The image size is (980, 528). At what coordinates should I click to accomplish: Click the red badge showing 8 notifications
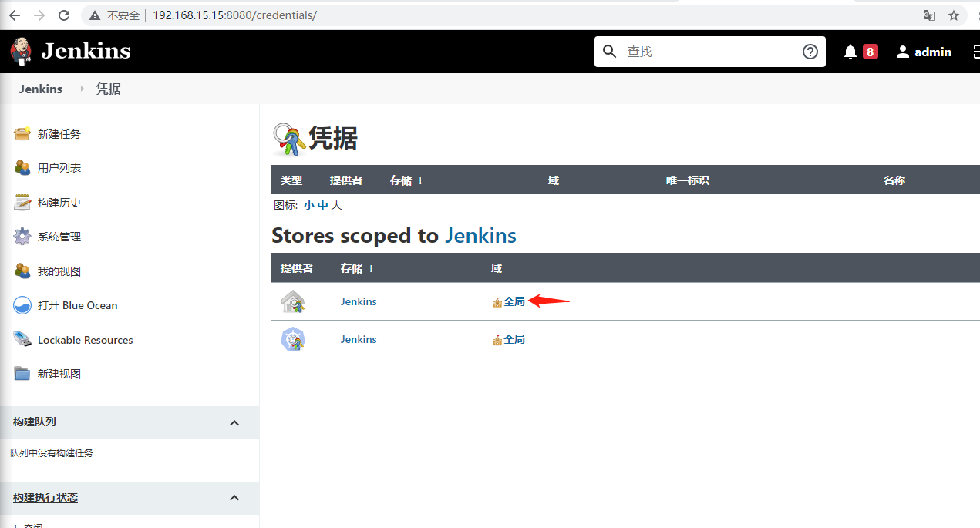point(871,52)
